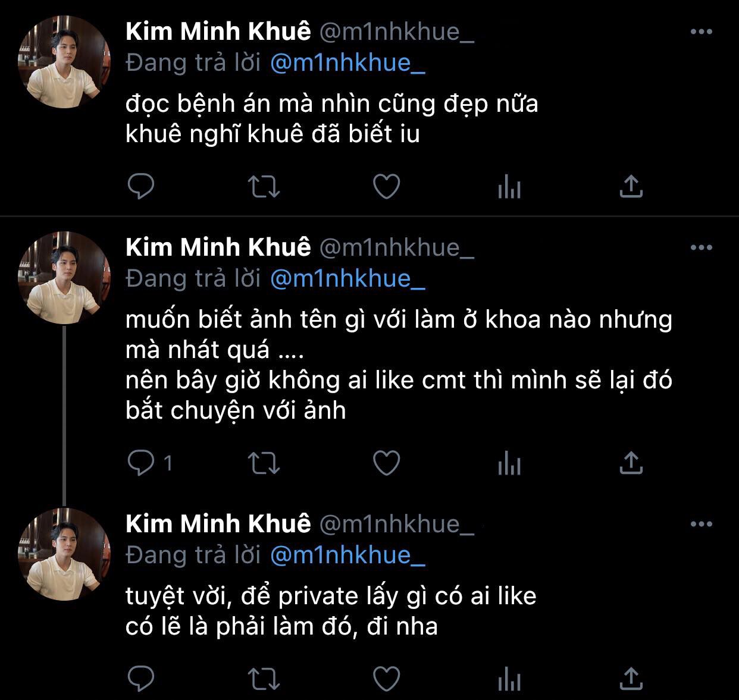739x700 pixels.
Task: Like the tweet ending with 'đã biết iu'
Action: click(x=386, y=187)
